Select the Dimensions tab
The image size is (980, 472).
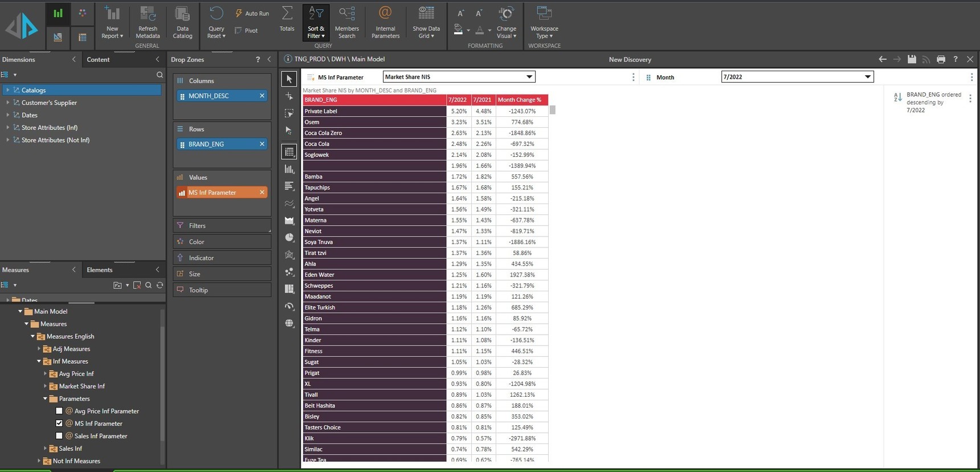(18, 59)
